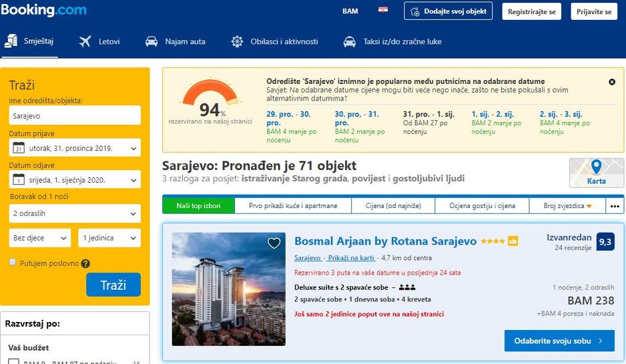Click the taxi icon
Viewport: 626px width, 364px height.
pos(349,41)
